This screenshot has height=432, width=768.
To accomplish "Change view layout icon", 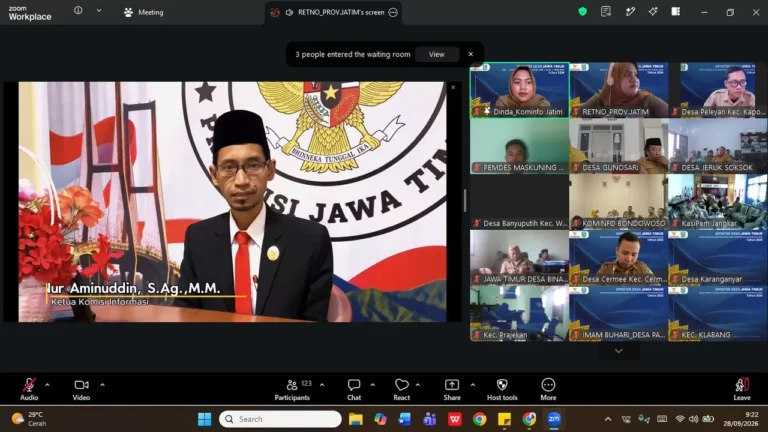I will 675,11.
